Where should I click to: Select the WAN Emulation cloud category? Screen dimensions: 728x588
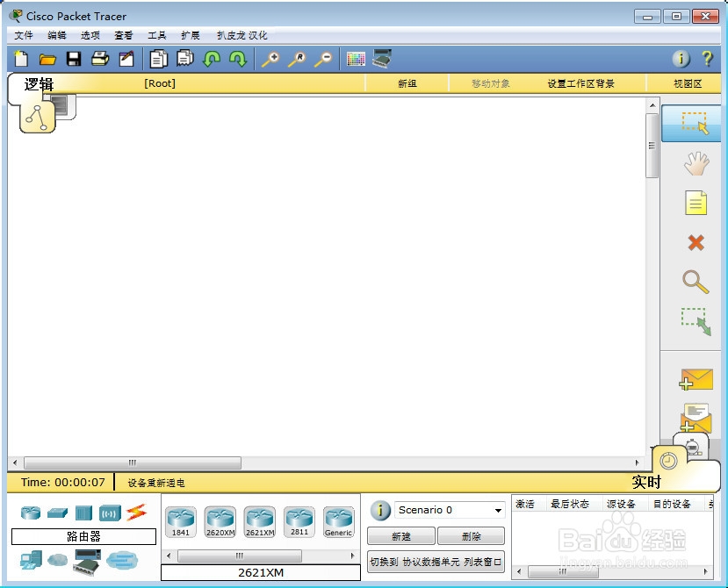pos(57,560)
